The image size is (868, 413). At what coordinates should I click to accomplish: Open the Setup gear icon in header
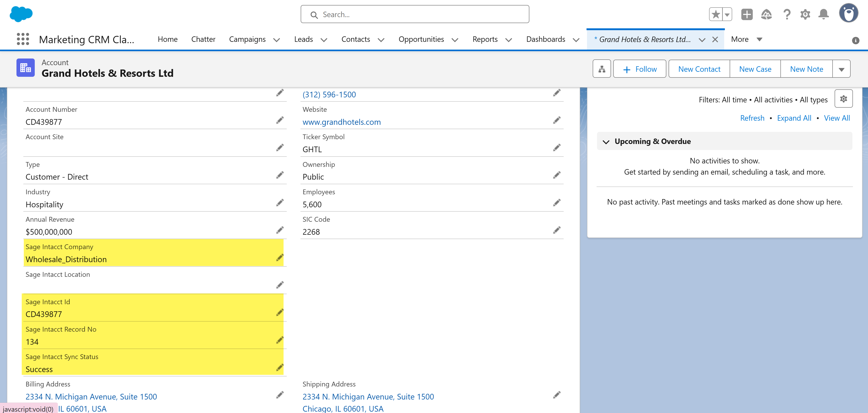tap(805, 14)
